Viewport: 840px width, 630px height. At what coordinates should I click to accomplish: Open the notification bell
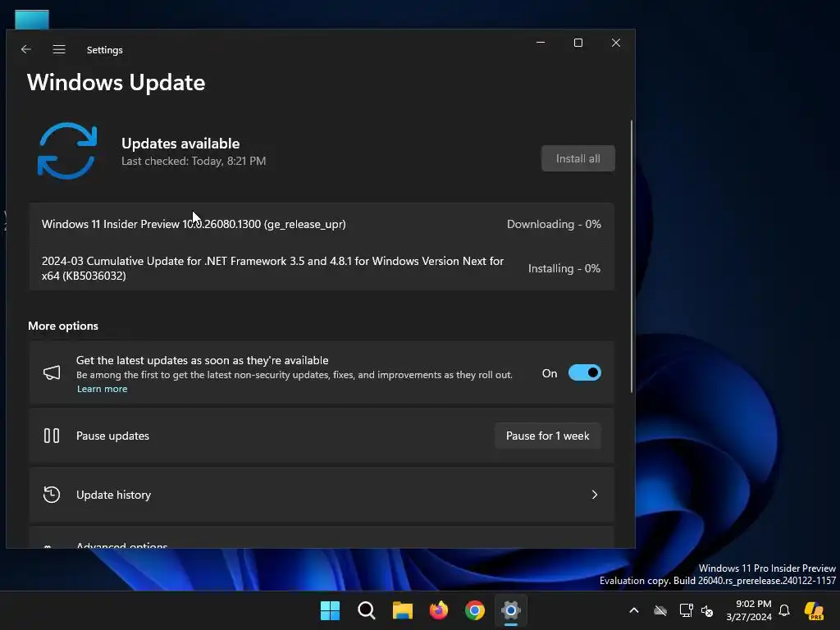click(784, 610)
